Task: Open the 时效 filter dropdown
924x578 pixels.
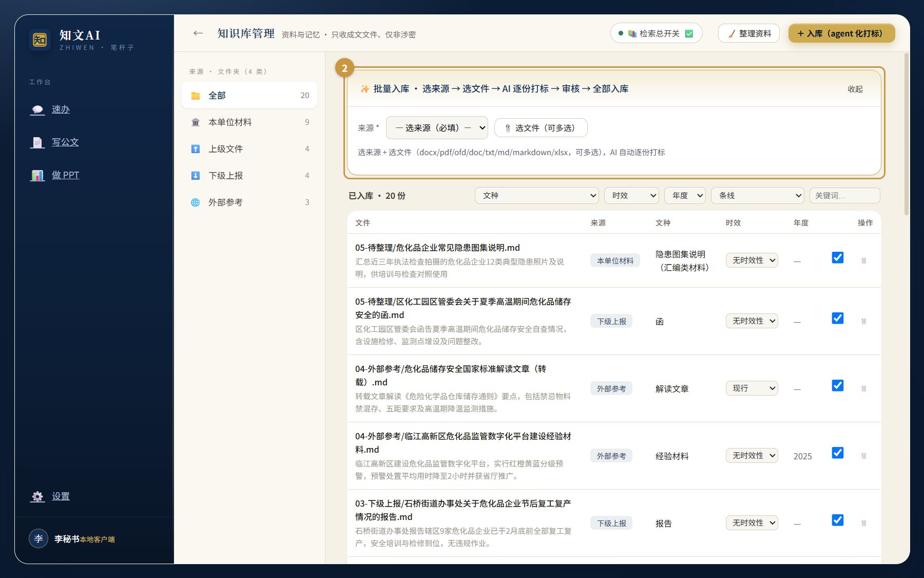Action: 632,195
